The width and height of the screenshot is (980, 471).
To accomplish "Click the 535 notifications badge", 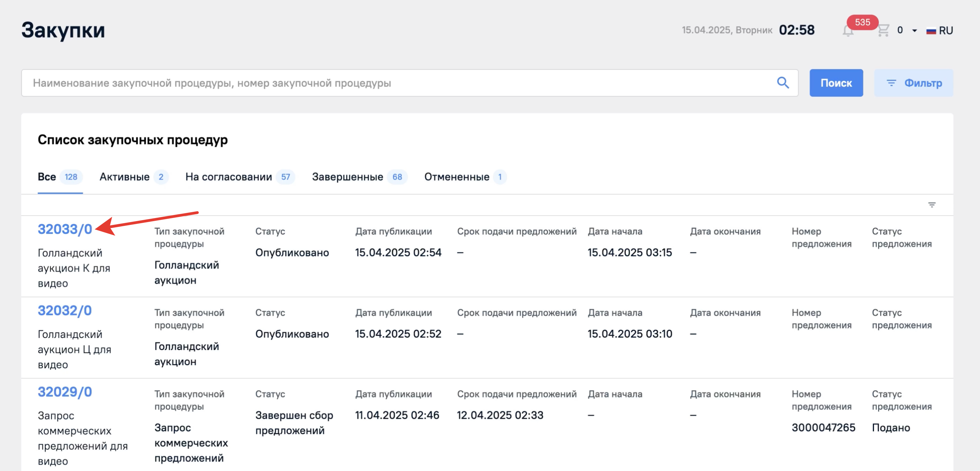I will [x=862, y=22].
